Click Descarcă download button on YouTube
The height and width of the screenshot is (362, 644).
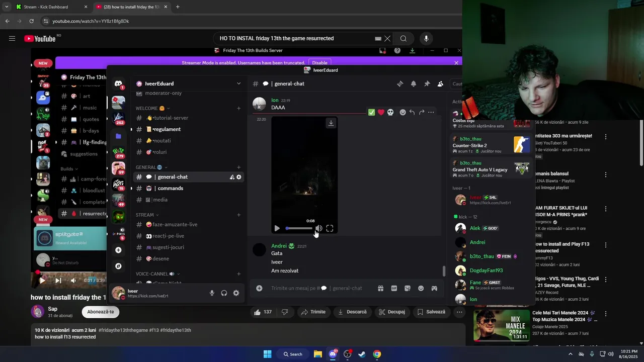pyautogui.click(x=352, y=312)
